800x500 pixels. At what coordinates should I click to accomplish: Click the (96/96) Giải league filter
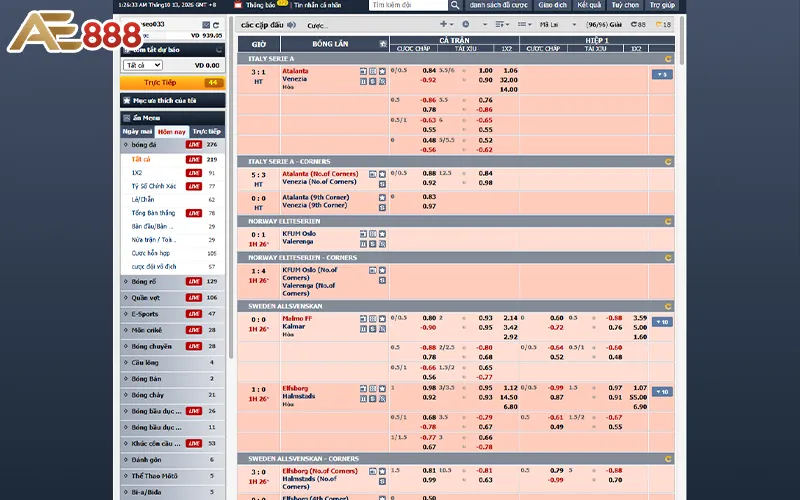pyautogui.click(x=604, y=24)
